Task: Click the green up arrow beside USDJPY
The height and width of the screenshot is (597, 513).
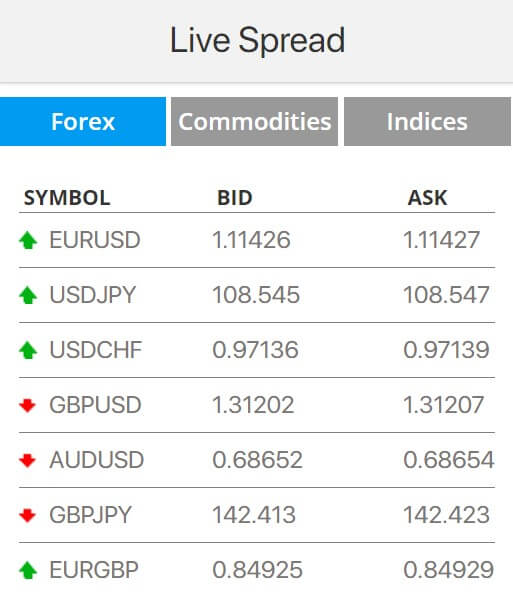Action: pos(28,295)
